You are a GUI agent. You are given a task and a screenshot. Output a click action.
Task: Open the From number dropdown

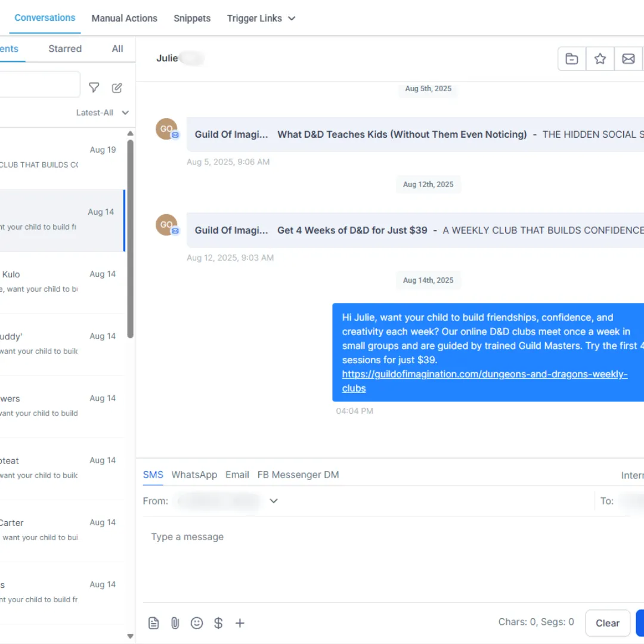click(274, 501)
